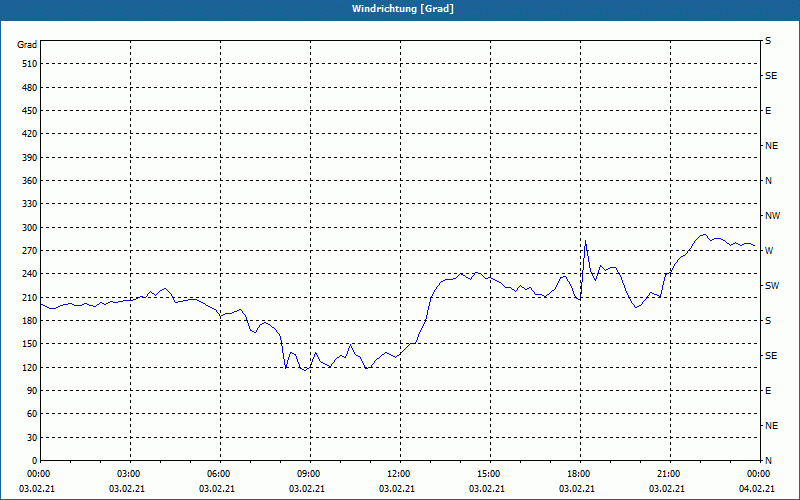Select the 270 degree axis label
Screen dimensions: 800x500
pos(30,251)
